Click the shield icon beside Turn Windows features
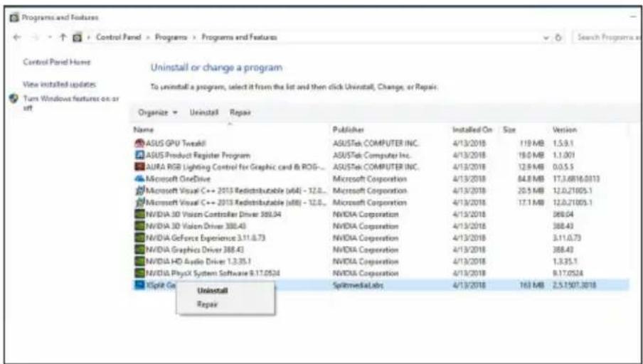Screen dimensions: 643x364 pyautogui.click(x=14, y=100)
